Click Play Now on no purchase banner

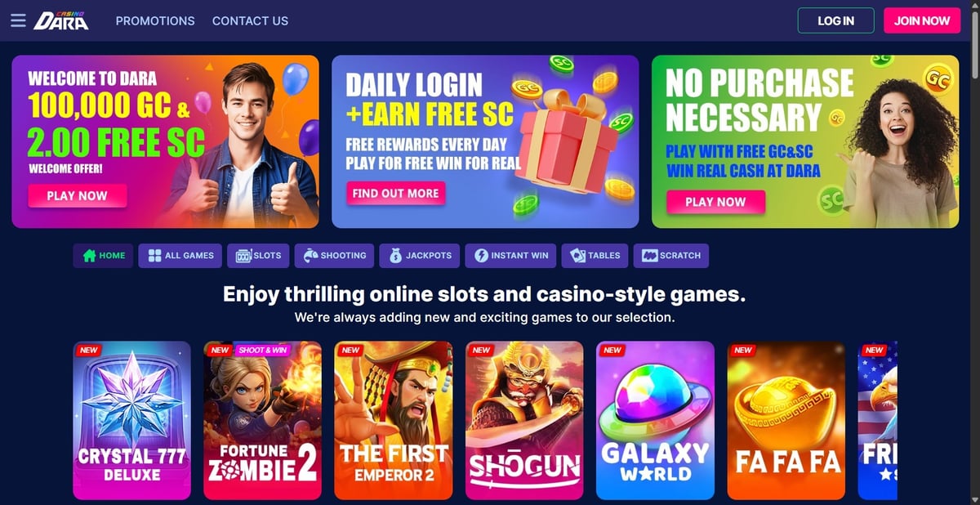point(715,202)
